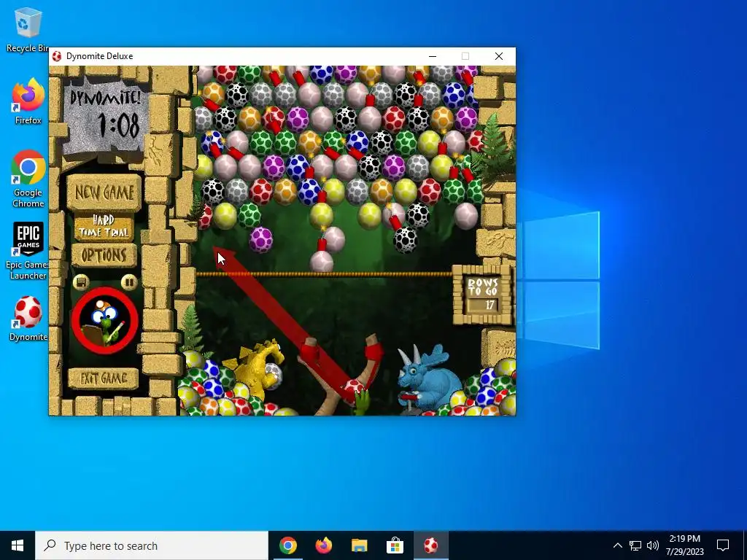The height and width of the screenshot is (560, 747).
Task: Open Microsoft Store from the taskbar
Action: pos(395,545)
